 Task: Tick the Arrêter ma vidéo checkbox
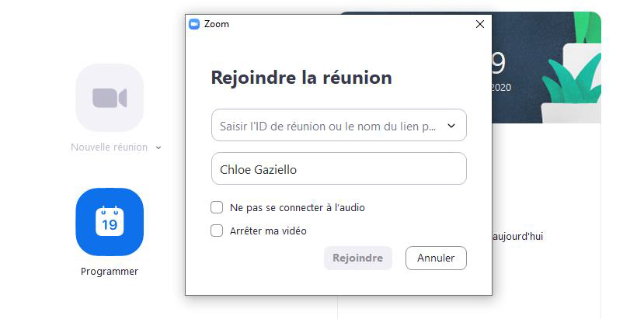[x=218, y=231]
